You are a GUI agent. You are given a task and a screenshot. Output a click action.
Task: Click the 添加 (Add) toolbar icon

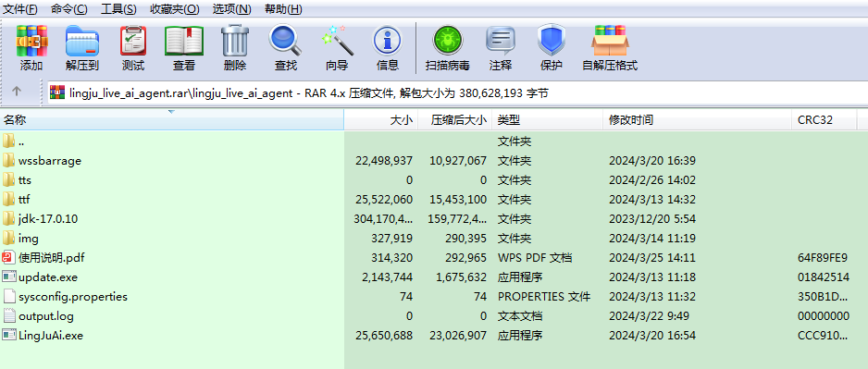point(31,41)
